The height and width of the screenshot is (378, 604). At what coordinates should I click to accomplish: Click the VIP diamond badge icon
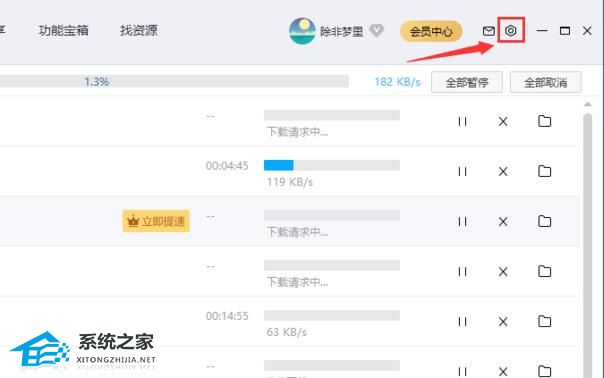pyautogui.click(x=376, y=30)
